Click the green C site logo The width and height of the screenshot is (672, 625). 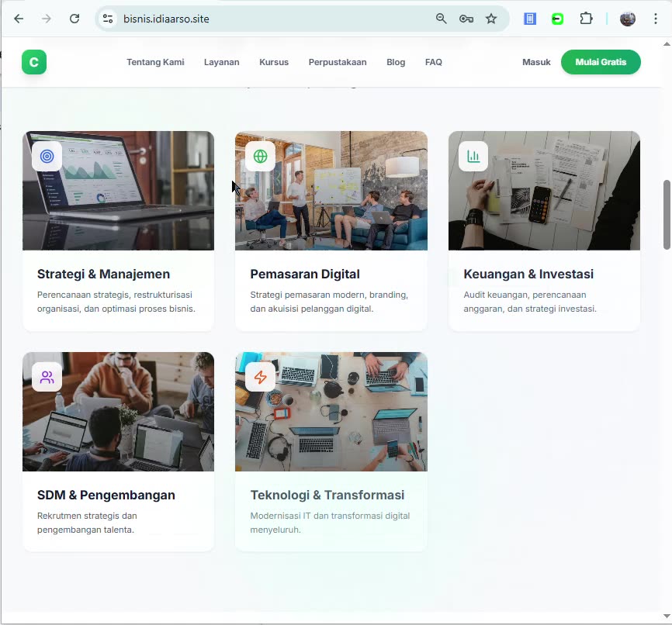(x=34, y=62)
